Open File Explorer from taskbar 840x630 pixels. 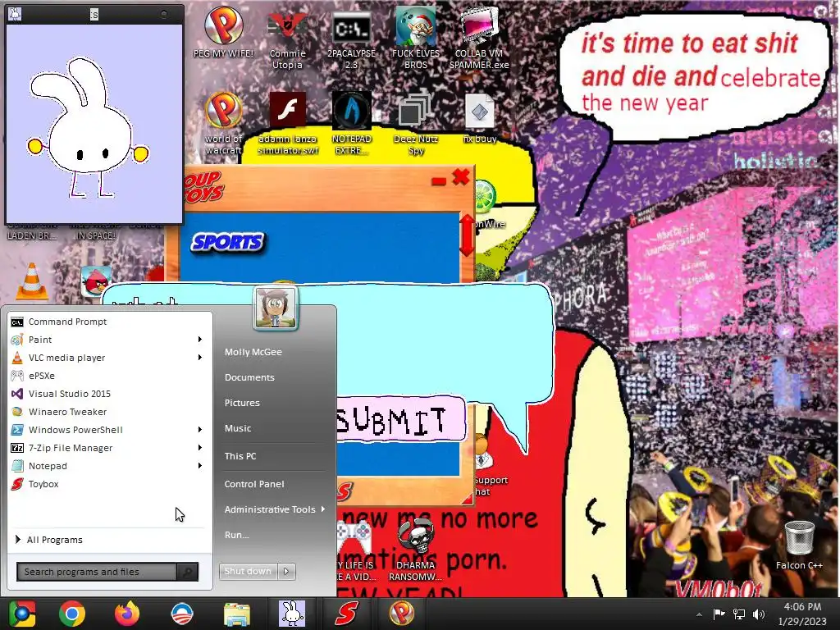(236, 614)
